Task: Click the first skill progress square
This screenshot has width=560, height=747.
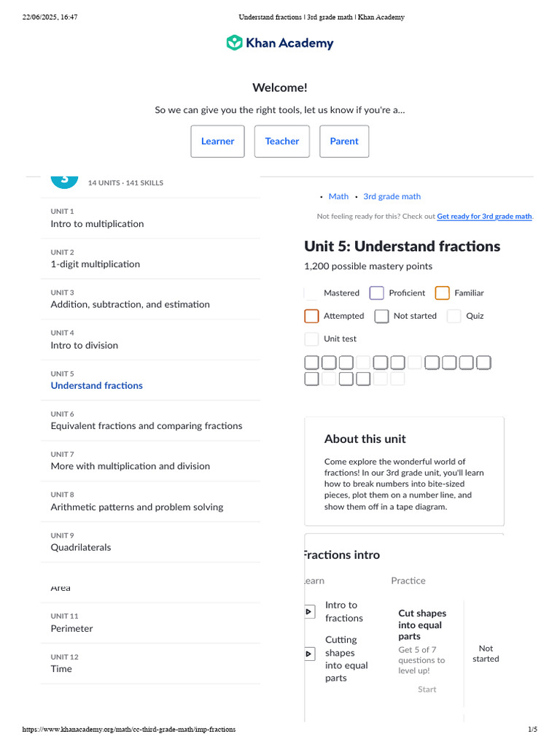Action: pos(311,363)
